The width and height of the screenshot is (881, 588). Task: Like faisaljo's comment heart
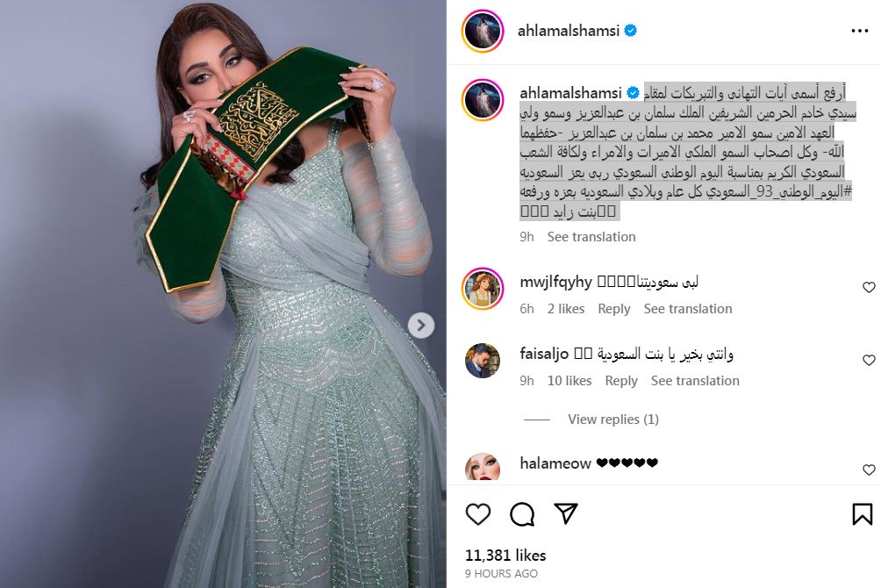pyautogui.click(x=869, y=360)
